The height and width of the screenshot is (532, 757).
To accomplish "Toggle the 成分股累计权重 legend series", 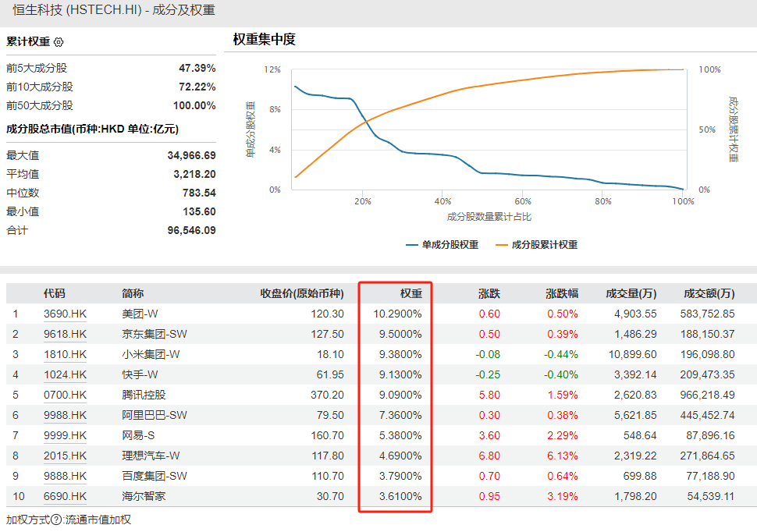I will pyautogui.click(x=537, y=245).
